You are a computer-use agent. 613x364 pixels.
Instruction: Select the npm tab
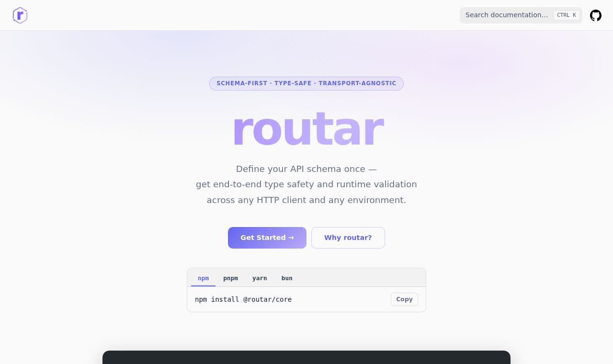click(x=203, y=278)
